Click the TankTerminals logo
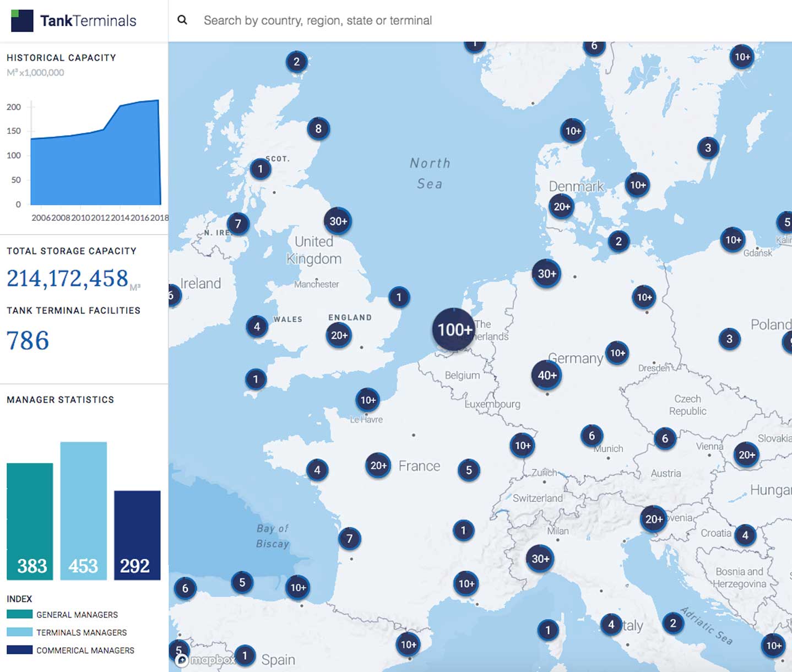This screenshot has width=792, height=672. 74,21
